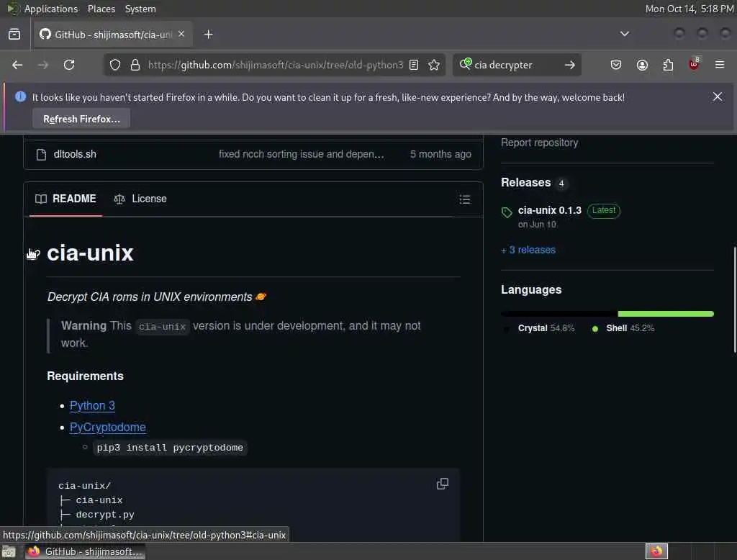This screenshot has height=560, width=737.
Task: Open the Python 3 link
Action: coord(92,405)
